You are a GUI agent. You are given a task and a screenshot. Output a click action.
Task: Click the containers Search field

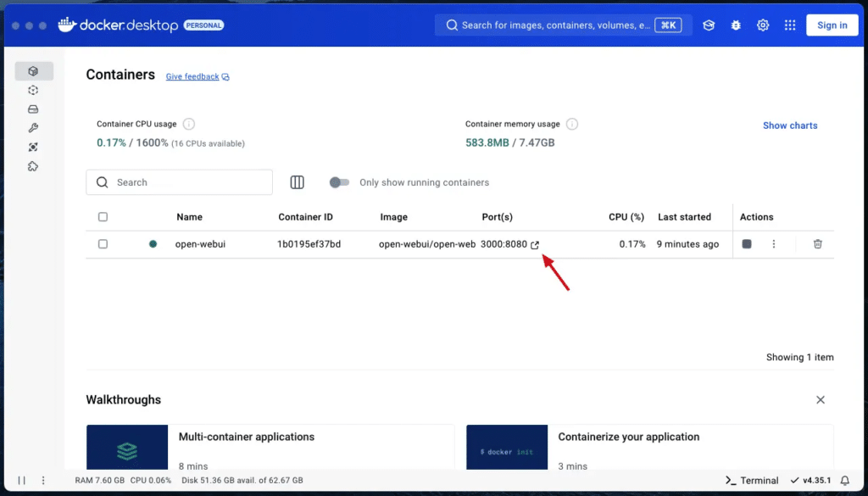tap(180, 182)
